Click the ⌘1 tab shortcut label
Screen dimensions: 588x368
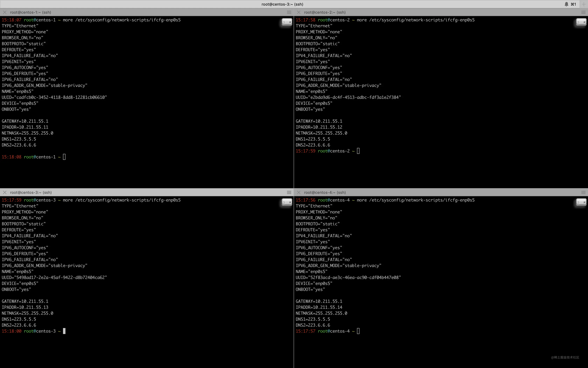coord(573,4)
